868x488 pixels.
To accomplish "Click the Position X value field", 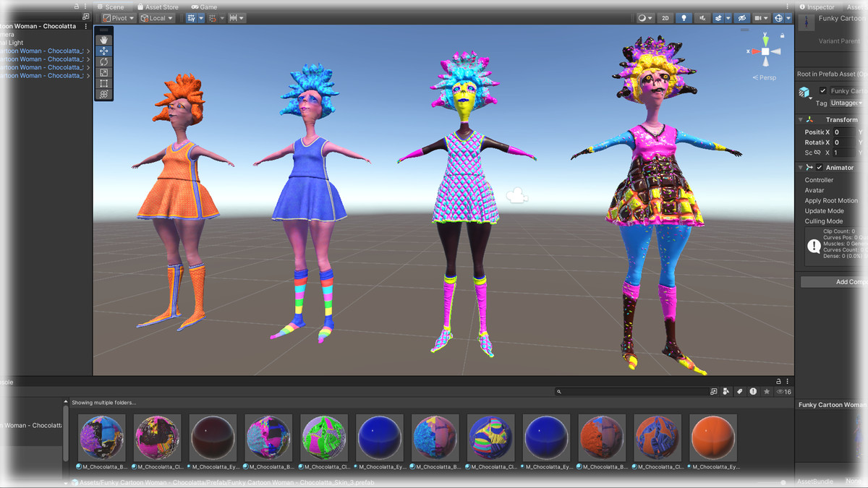I will click(843, 132).
